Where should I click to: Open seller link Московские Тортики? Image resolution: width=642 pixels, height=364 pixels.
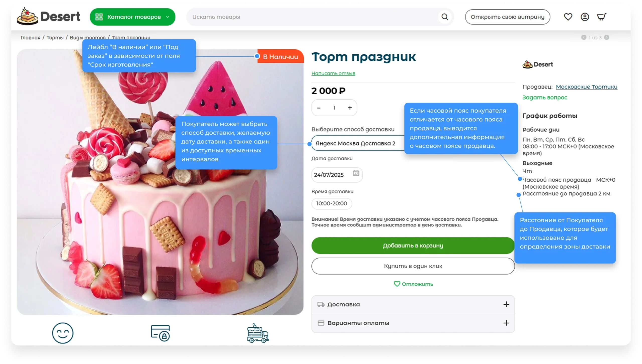[x=587, y=87]
